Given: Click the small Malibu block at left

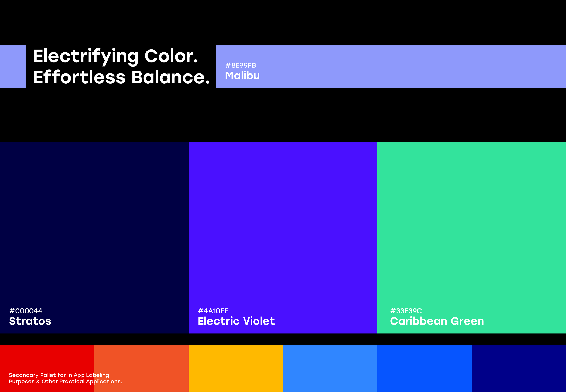Looking at the screenshot, I should click(13, 66).
